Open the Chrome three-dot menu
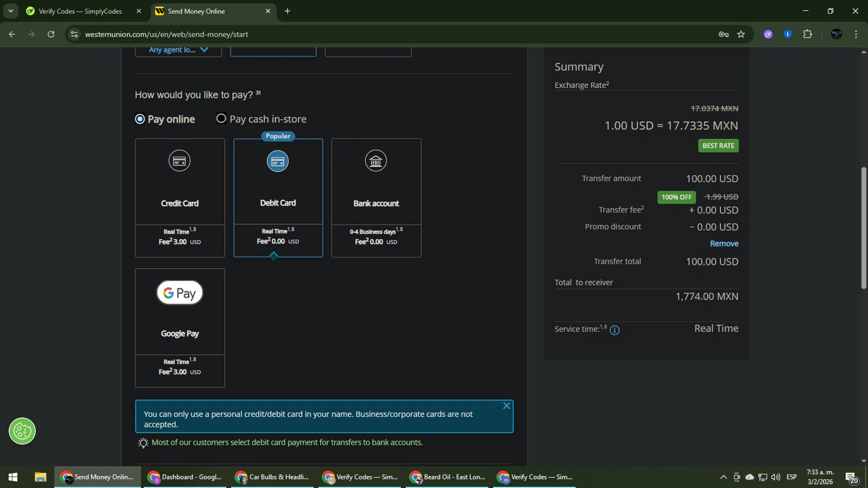The image size is (868, 488). (x=856, y=34)
